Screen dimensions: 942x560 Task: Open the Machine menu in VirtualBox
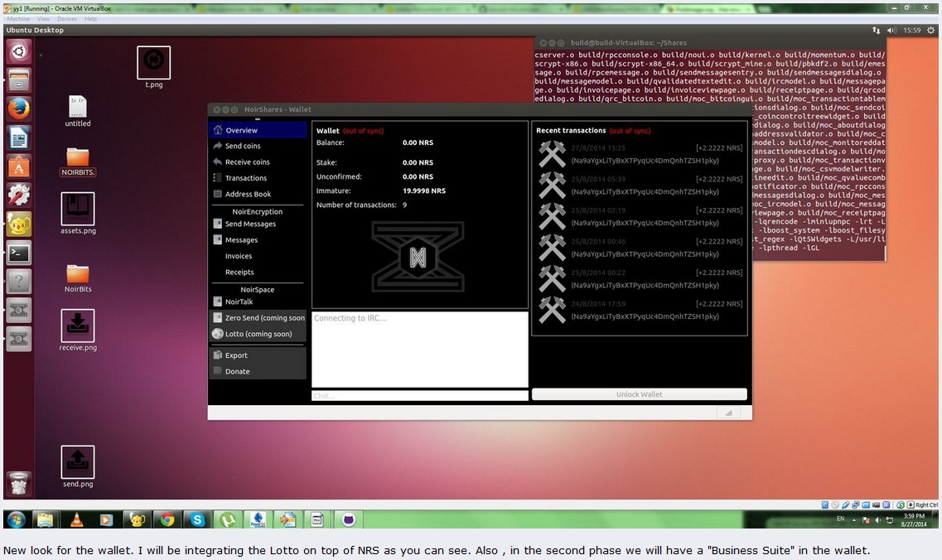[18, 18]
